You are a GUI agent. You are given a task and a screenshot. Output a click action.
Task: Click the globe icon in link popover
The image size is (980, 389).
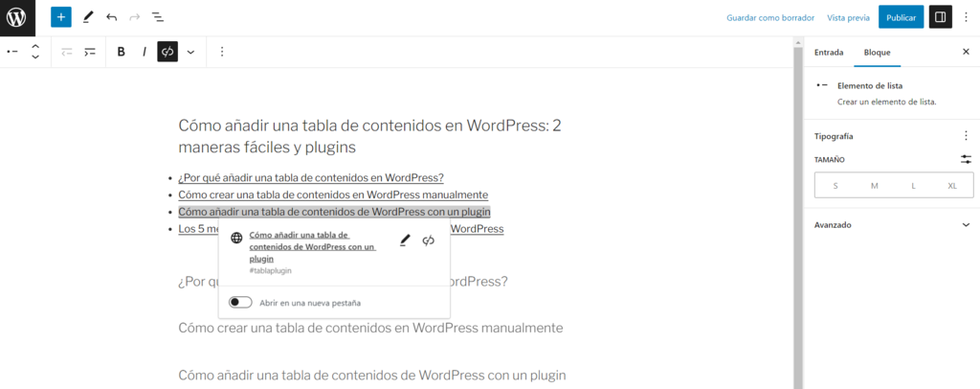[236, 238]
